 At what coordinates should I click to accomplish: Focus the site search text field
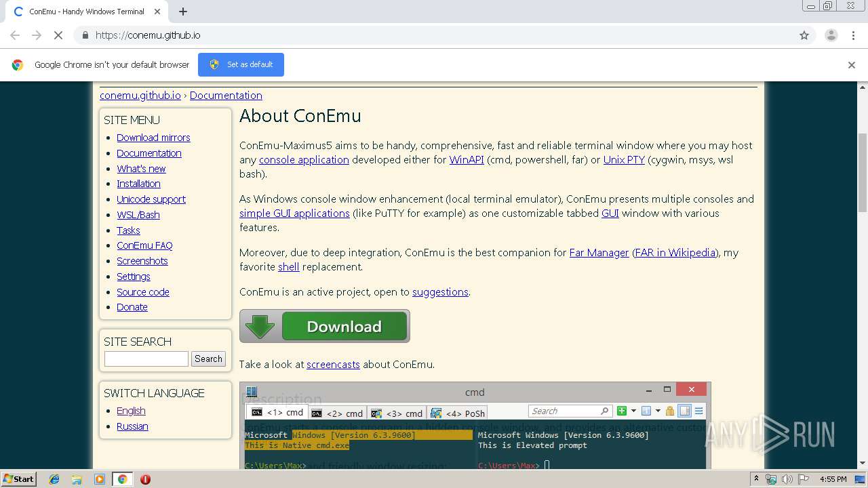pyautogui.click(x=146, y=359)
